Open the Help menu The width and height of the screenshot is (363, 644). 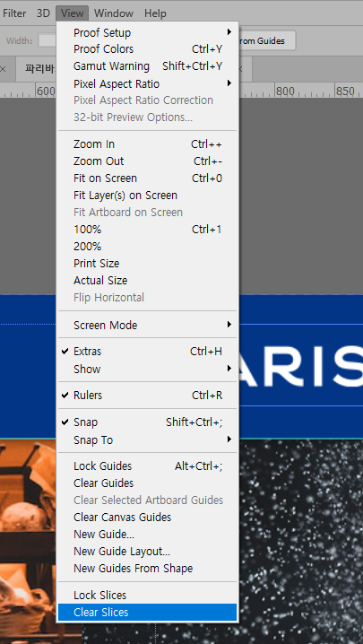click(155, 13)
